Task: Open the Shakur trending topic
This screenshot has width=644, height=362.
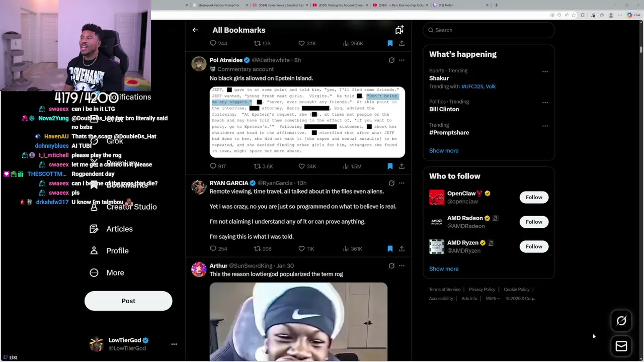Action: (439, 78)
